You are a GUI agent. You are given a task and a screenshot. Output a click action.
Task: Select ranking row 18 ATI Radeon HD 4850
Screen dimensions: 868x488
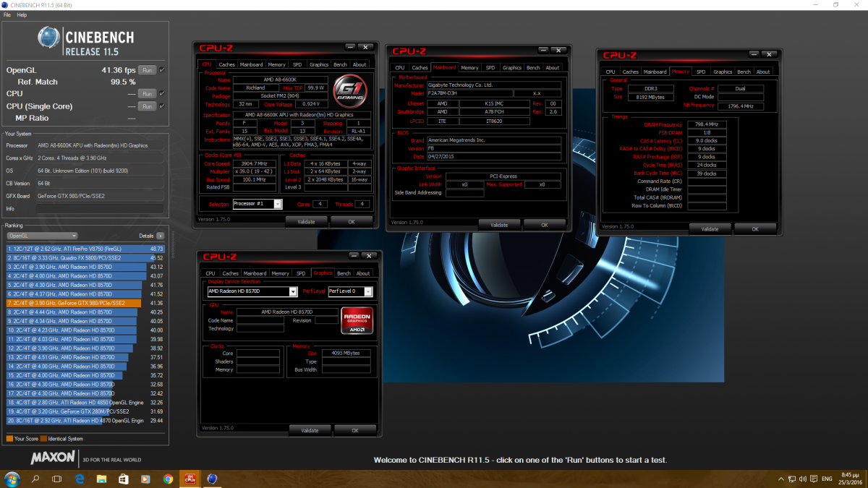click(x=85, y=402)
